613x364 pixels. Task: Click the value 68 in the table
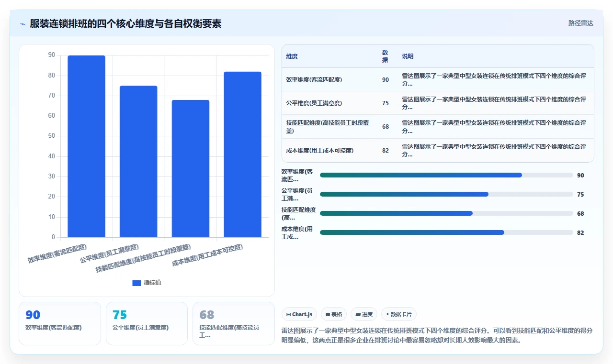click(x=386, y=127)
